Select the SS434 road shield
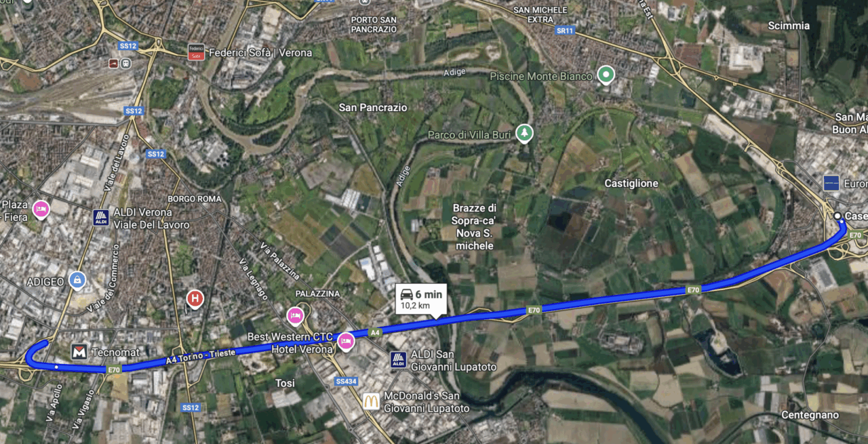The width and height of the screenshot is (868, 444). point(346,382)
